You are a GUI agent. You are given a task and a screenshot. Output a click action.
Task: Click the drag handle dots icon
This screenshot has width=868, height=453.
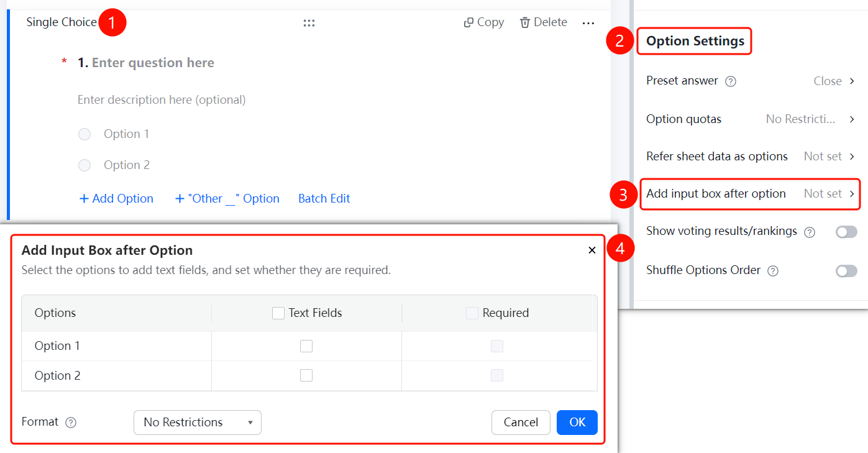[x=309, y=23]
